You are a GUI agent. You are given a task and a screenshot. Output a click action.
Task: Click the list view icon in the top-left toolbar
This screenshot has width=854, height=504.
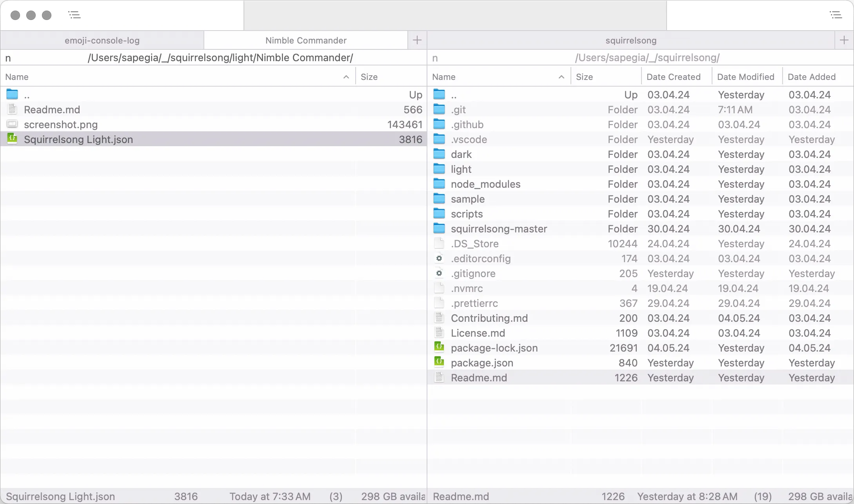(x=74, y=15)
